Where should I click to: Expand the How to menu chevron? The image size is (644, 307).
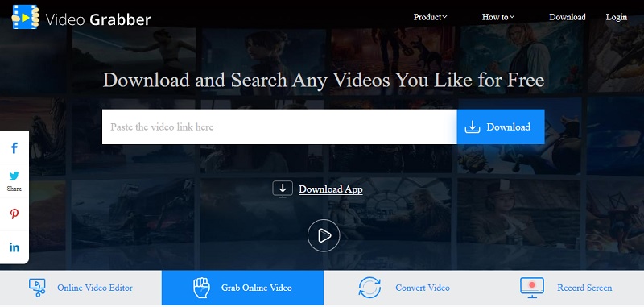[x=512, y=16]
